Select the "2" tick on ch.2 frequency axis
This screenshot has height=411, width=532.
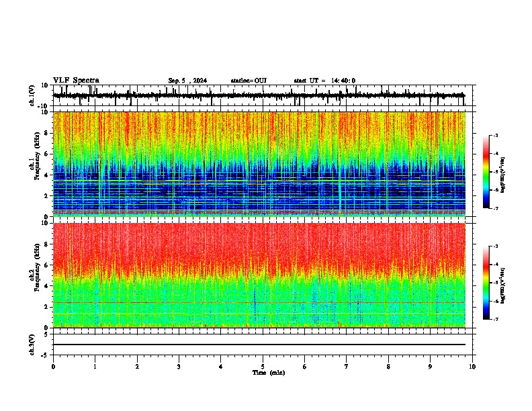(46, 307)
